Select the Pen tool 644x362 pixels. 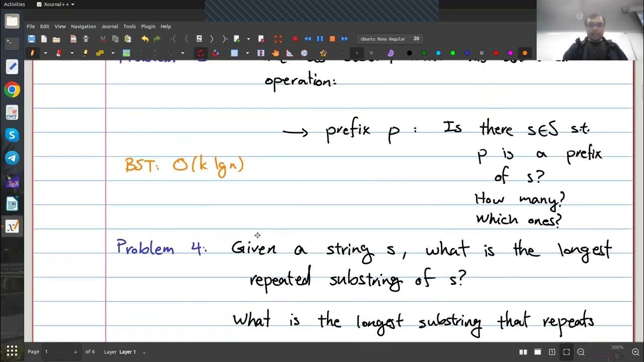32,53
